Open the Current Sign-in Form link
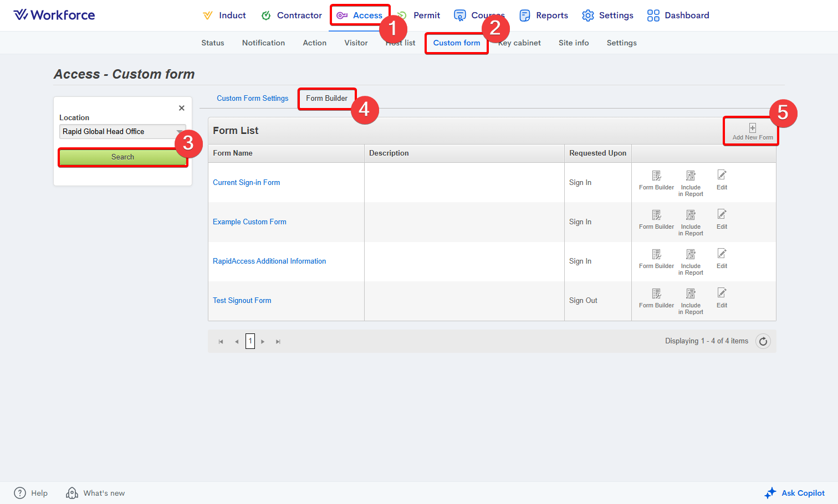This screenshot has width=838, height=504. (x=246, y=182)
